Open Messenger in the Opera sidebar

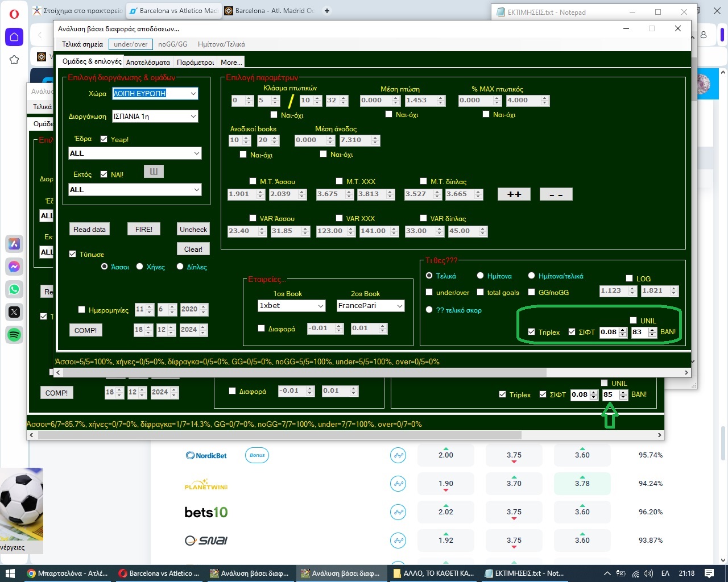14,267
